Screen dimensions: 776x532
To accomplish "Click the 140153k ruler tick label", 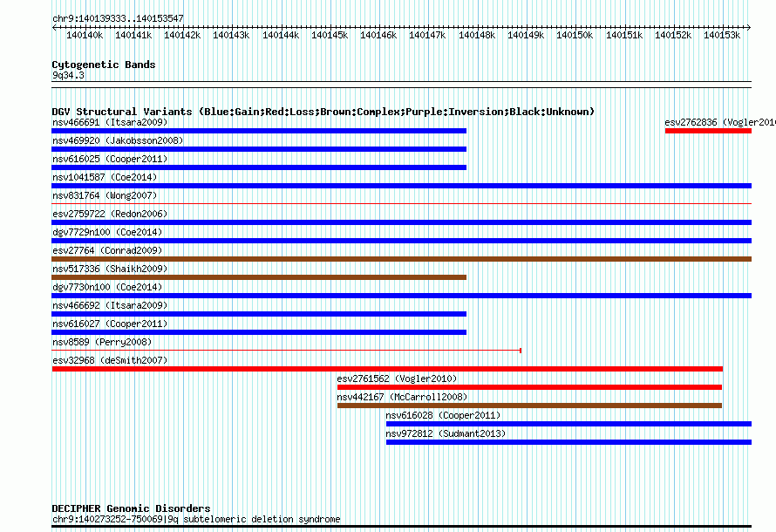I will 722,35.
